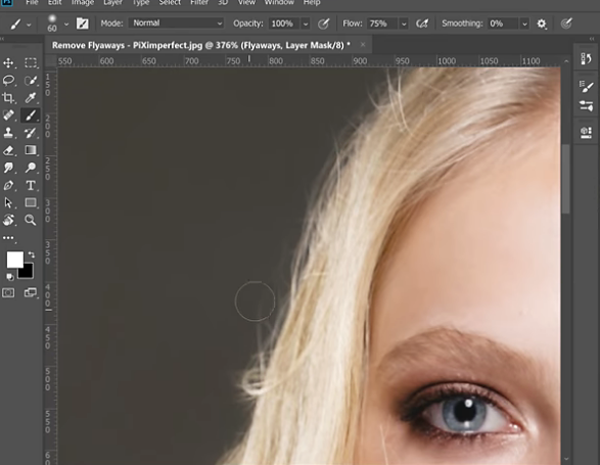Select the History Brush tool
Image resolution: width=600 pixels, height=465 pixels.
pos(31,133)
